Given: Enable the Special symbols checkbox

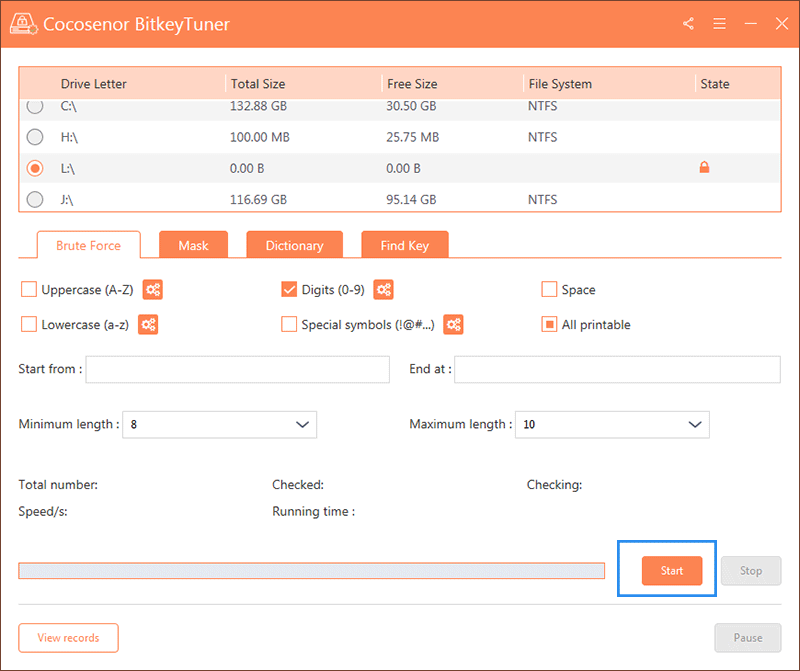Looking at the screenshot, I should tap(289, 324).
